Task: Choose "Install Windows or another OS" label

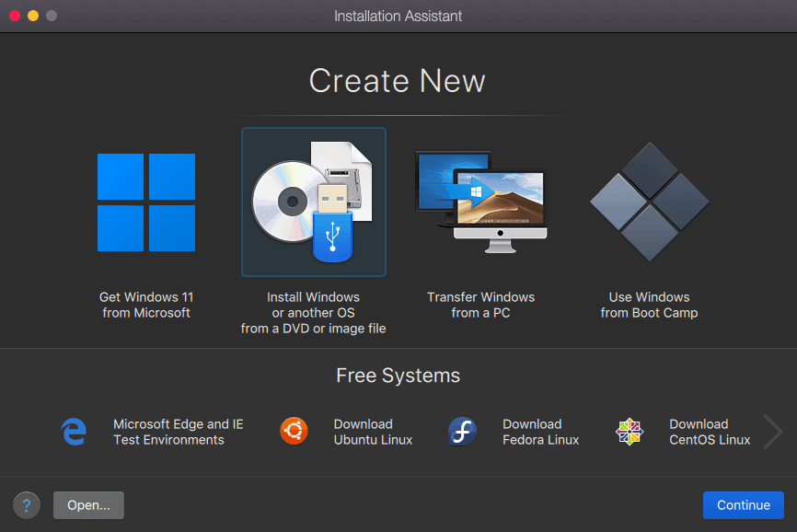Action: coord(313,313)
